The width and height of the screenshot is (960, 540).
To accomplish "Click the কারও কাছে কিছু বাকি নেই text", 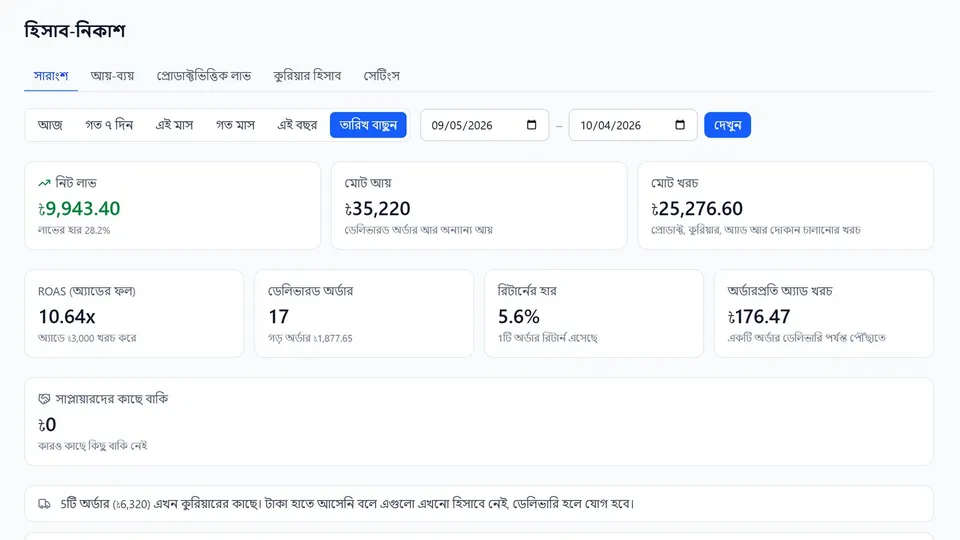I will pyautogui.click(x=92, y=446).
